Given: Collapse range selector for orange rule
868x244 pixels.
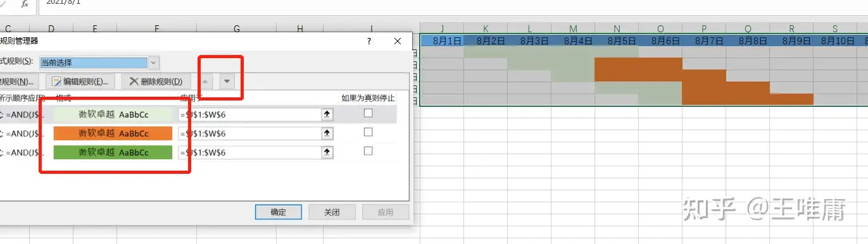Looking at the screenshot, I should (x=327, y=133).
